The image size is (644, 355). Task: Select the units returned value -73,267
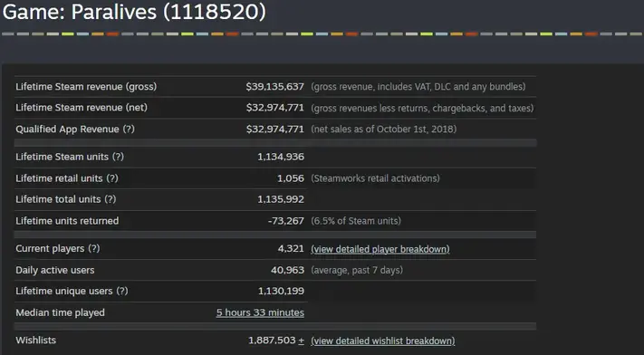point(286,221)
